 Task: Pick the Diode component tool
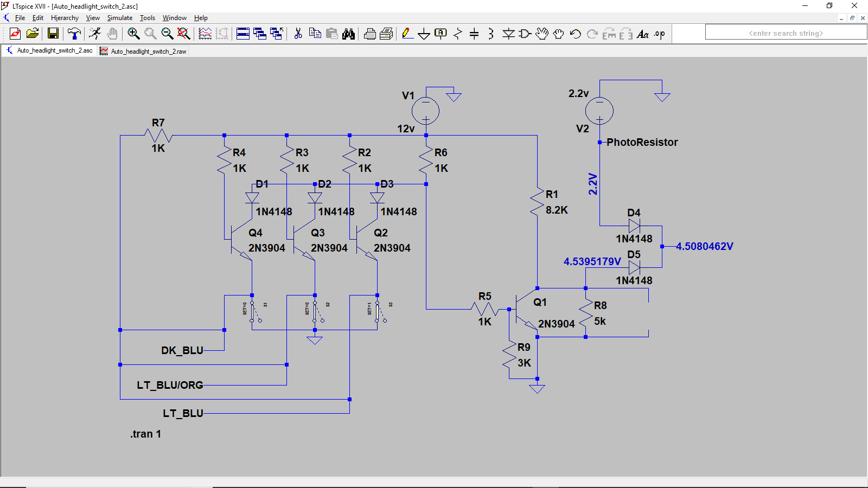point(508,34)
